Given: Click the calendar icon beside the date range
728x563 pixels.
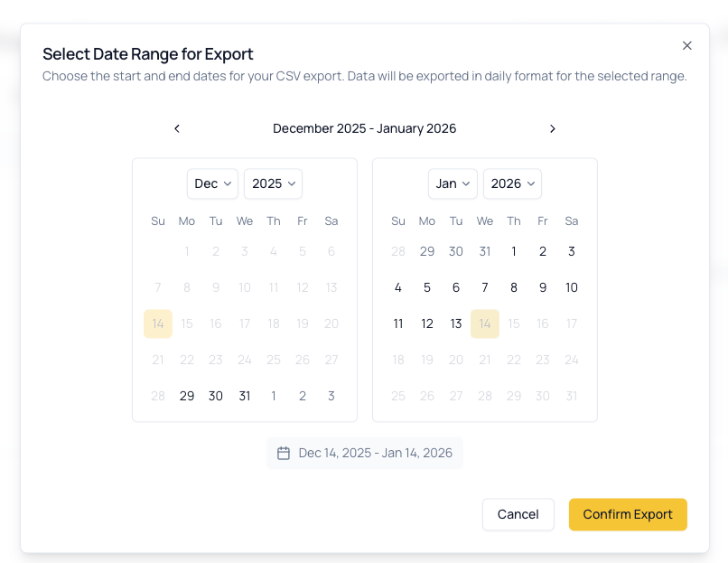Looking at the screenshot, I should (285, 452).
